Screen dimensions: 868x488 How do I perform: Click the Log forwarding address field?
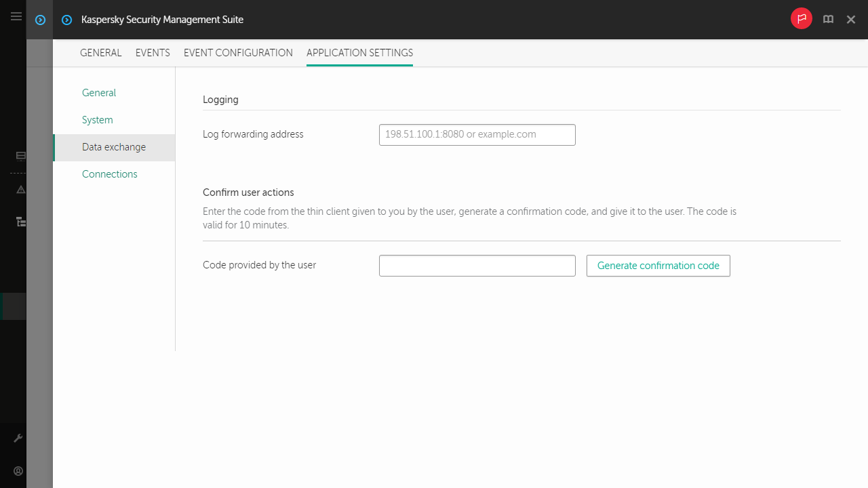(x=477, y=134)
